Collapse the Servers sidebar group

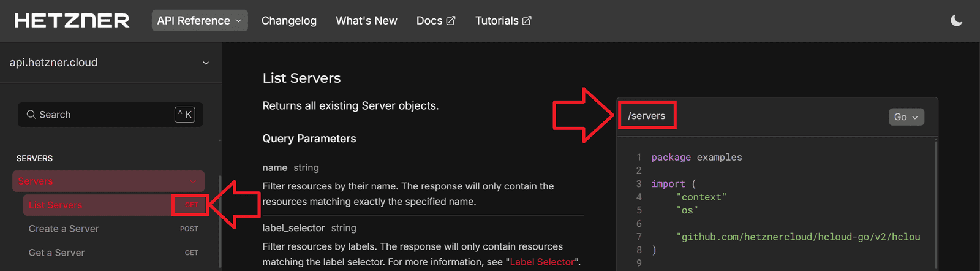click(108, 181)
